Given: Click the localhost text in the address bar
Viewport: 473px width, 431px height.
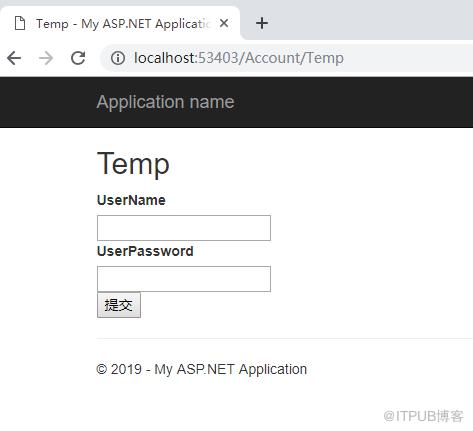Looking at the screenshot, I should pyautogui.click(x=165, y=58).
